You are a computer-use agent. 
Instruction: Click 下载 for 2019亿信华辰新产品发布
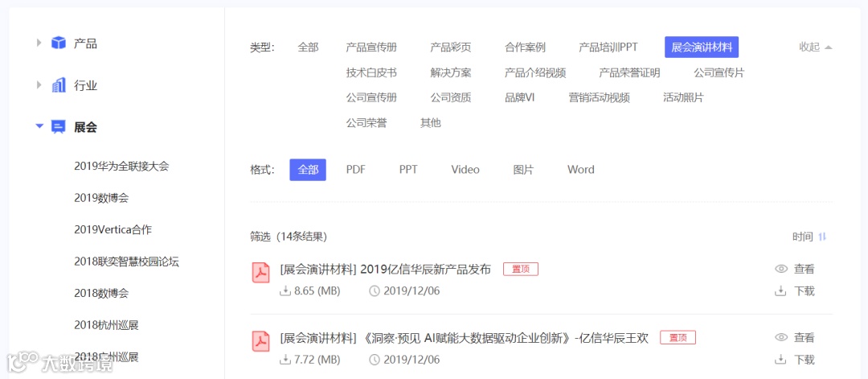(x=805, y=291)
